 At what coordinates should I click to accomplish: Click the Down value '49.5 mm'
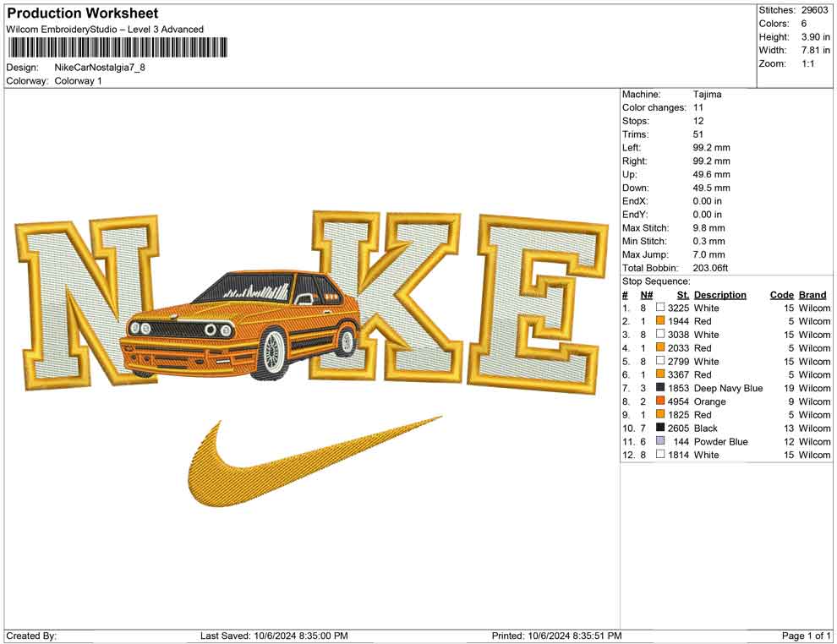click(x=712, y=188)
